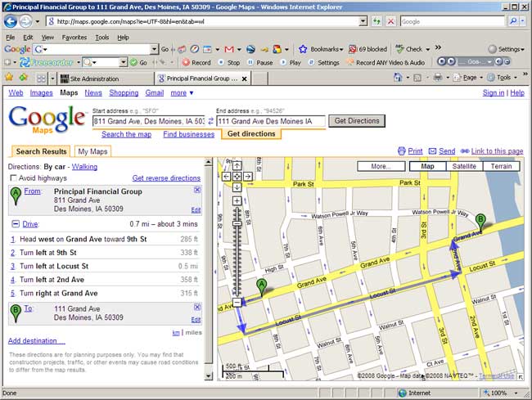Click the Home icon in command bar
The image size is (532, 400).
pos(398,78)
